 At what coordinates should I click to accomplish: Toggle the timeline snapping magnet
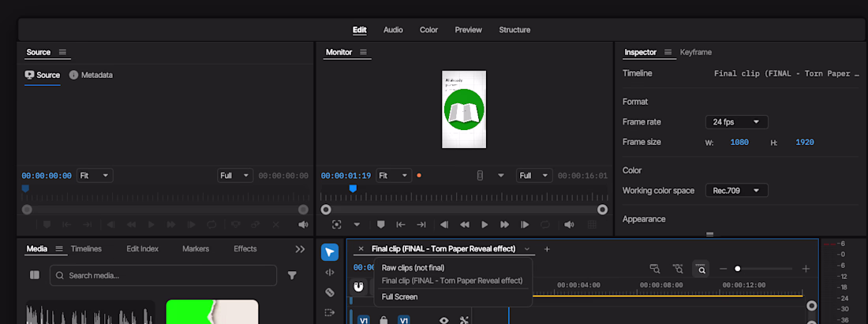(x=359, y=287)
